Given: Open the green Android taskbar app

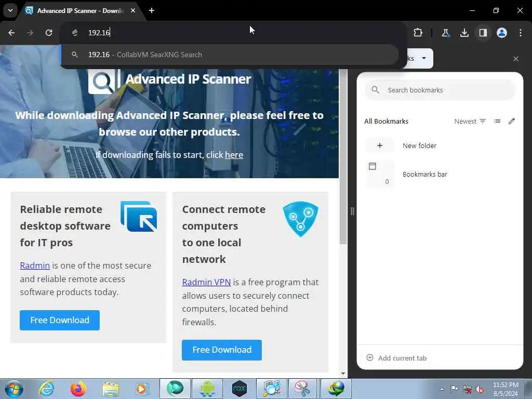Looking at the screenshot, I should pos(207,389).
